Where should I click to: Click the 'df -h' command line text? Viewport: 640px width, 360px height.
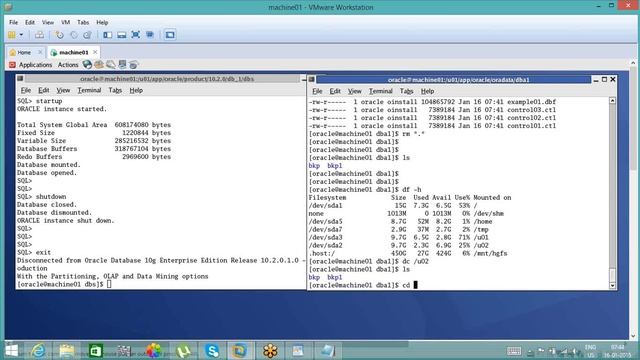[x=411, y=189]
